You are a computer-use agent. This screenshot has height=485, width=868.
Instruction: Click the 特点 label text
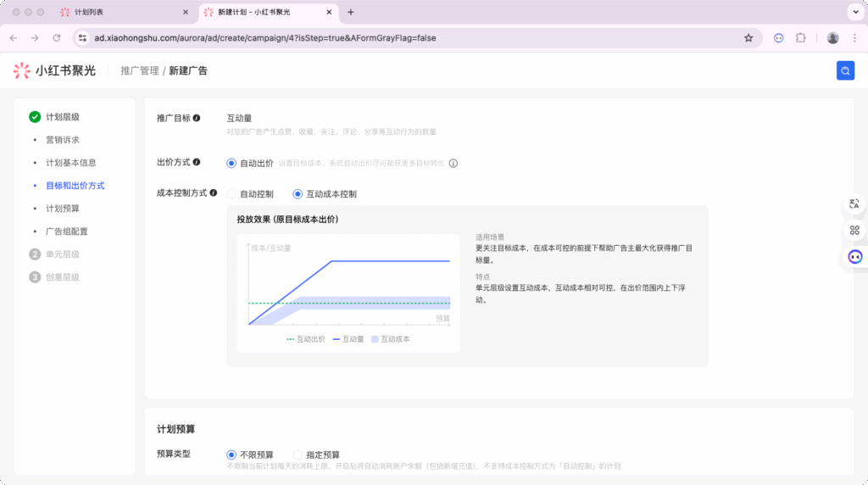click(x=482, y=276)
